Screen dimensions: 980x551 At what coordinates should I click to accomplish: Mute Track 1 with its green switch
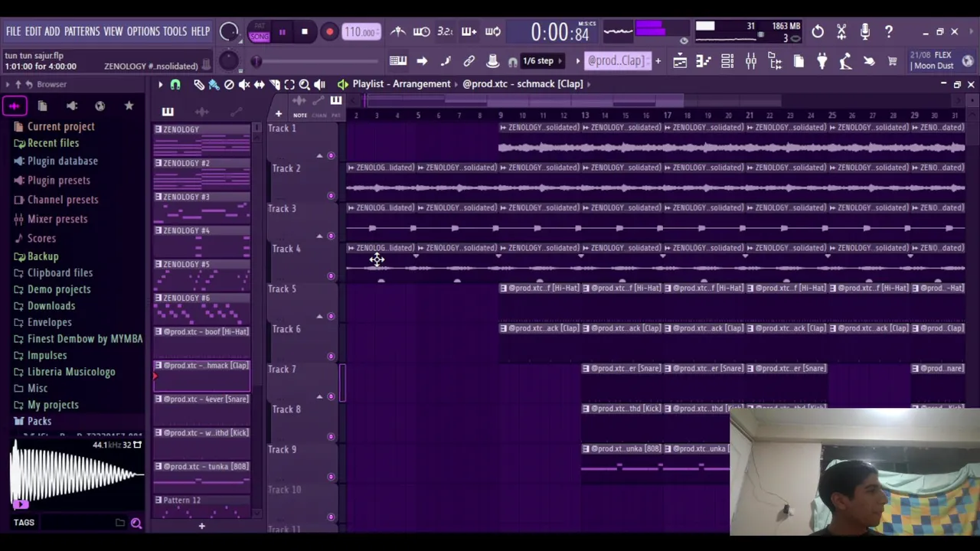331,155
